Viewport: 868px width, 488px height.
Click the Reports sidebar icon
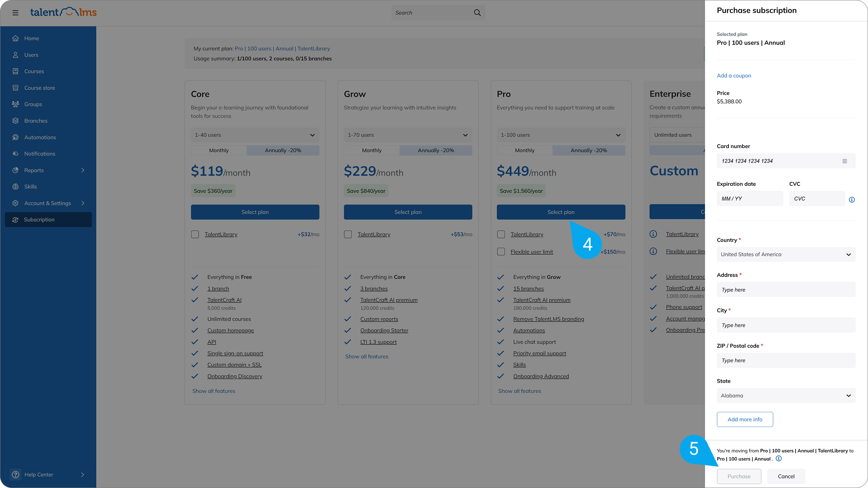[15, 170]
